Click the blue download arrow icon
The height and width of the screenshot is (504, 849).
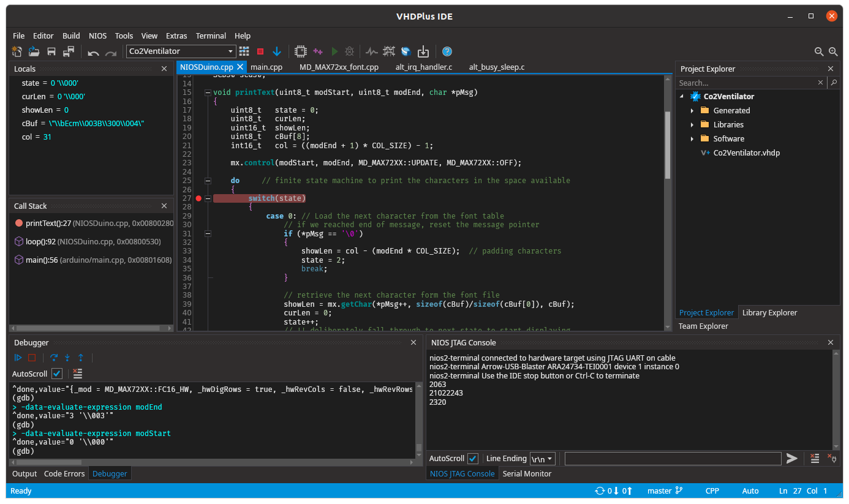277,51
